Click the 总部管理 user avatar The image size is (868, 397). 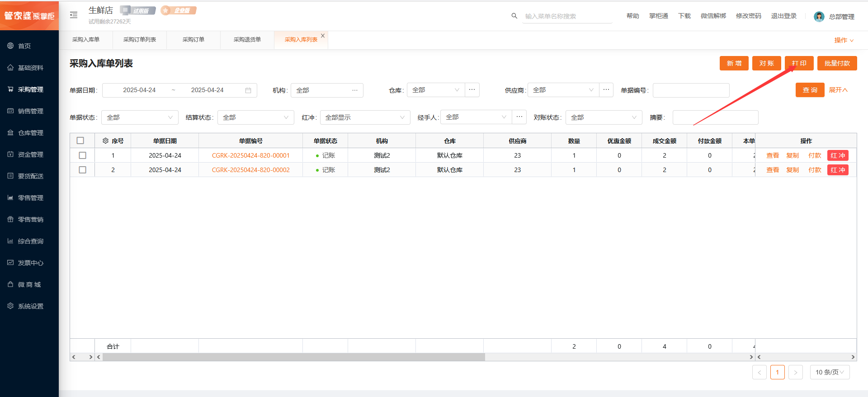click(x=819, y=17)
